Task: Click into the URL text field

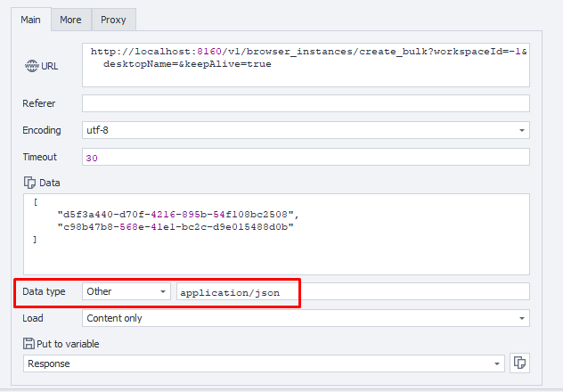Action: [x=306, y=64]
